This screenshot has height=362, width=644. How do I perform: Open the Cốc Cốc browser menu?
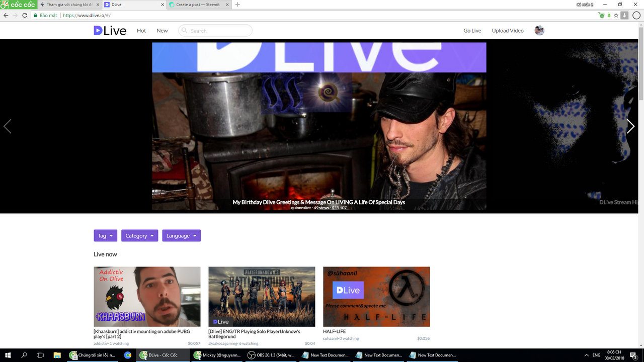pos(19,5)
